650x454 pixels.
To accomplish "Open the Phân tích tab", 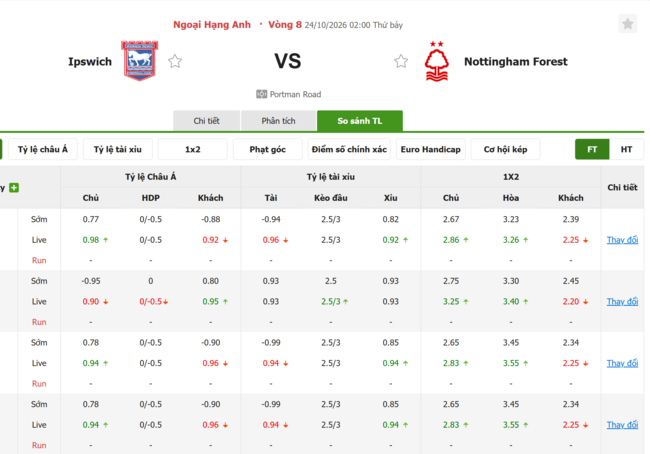I will click(278, 121).
